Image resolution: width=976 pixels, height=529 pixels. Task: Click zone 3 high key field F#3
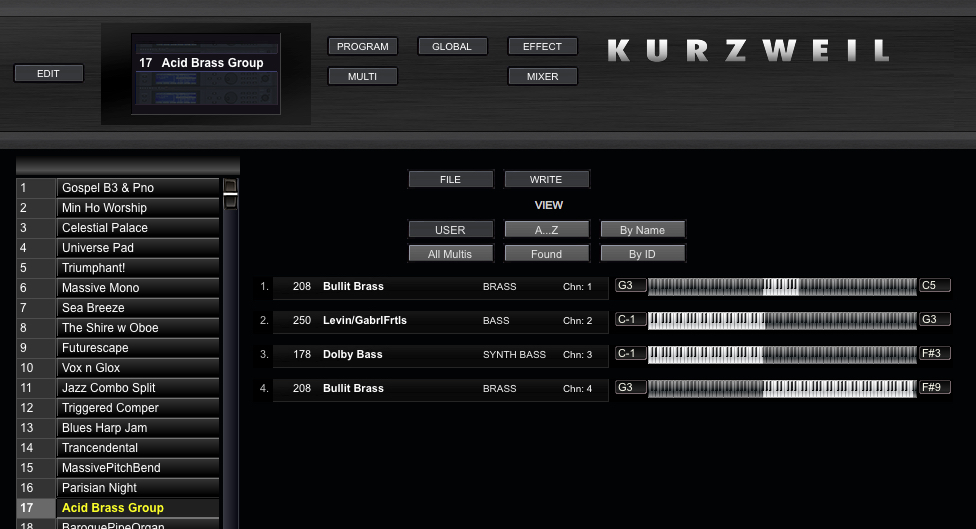[x=935, y=353]
